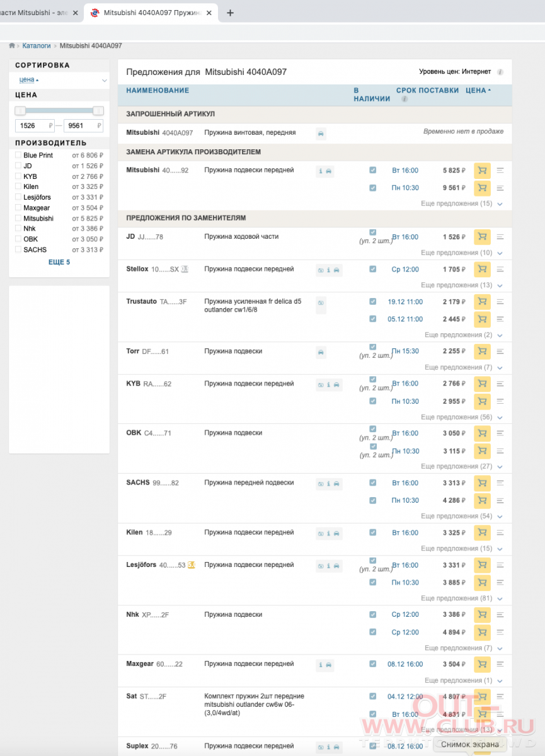Add Mitsubishi 5 825 ₽ offer to cart
This screenshot has height=756, width=545.
click(482, 170)
